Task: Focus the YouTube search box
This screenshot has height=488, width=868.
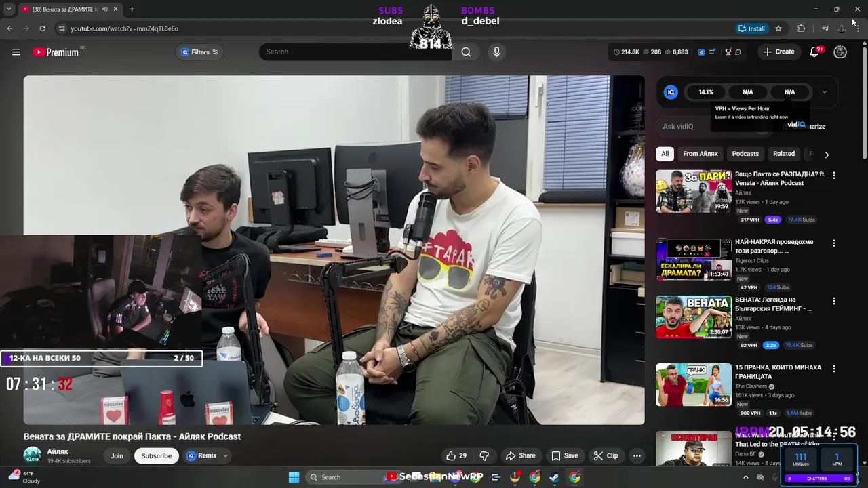Action: pos(355,52)
